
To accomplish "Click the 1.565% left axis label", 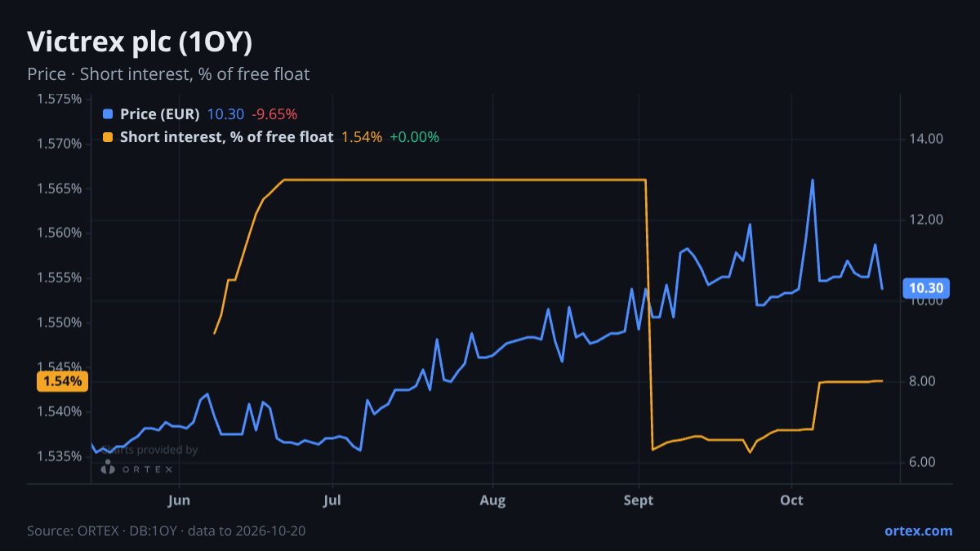I will click(60, 189).
